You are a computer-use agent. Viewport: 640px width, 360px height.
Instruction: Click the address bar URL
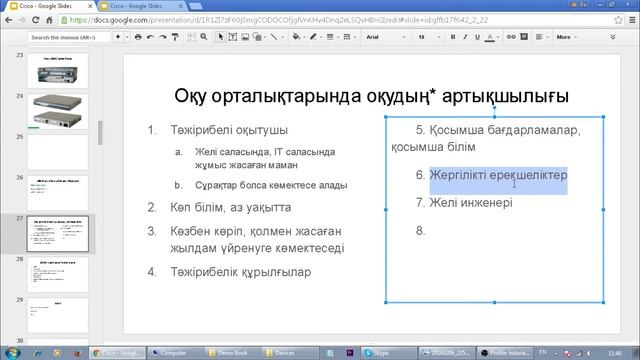coord(278,20)
